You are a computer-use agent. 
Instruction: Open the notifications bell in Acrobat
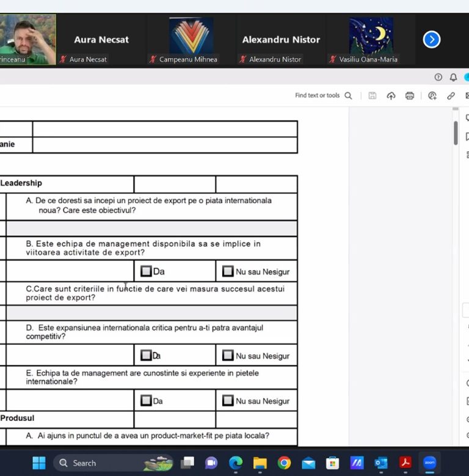(x=453, y=77)
